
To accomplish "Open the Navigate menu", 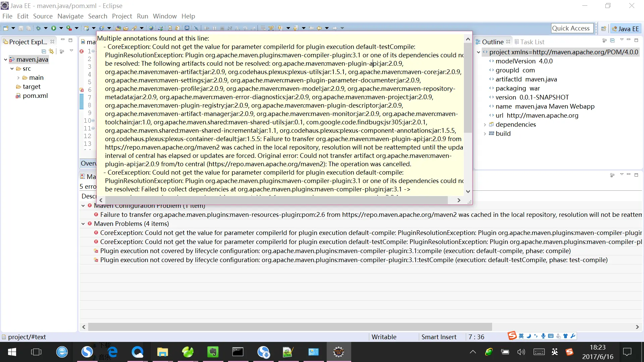I will click(x=70, y=16).
